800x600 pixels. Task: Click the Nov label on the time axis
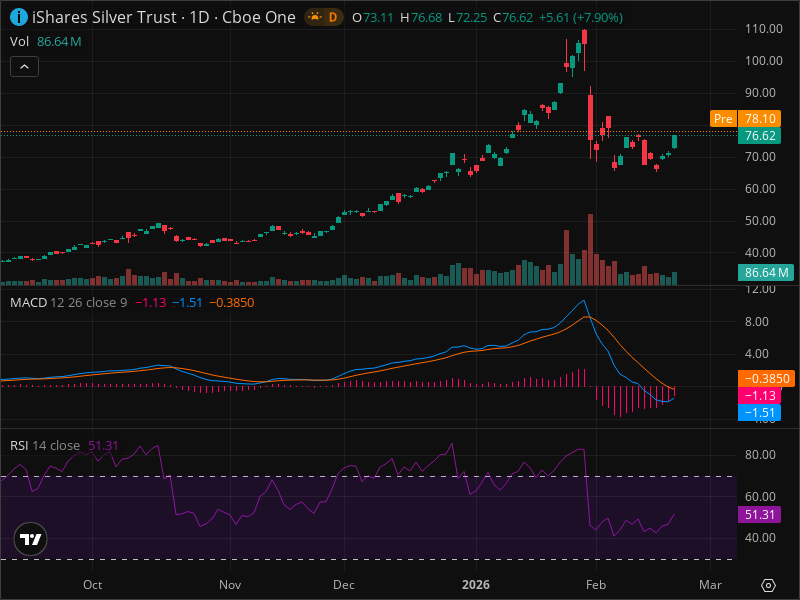point(230,585)
